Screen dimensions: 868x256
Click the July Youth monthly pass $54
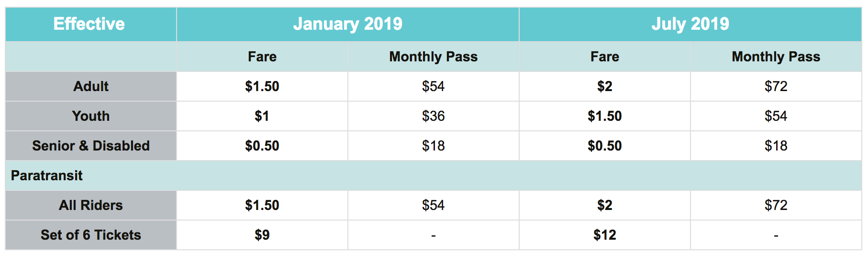click(x=776, y=116)
